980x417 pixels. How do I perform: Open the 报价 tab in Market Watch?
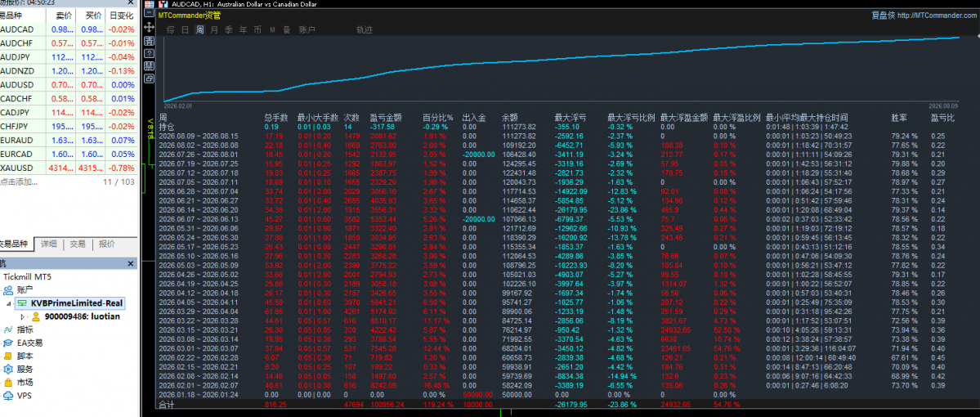[x=107, y=244]
